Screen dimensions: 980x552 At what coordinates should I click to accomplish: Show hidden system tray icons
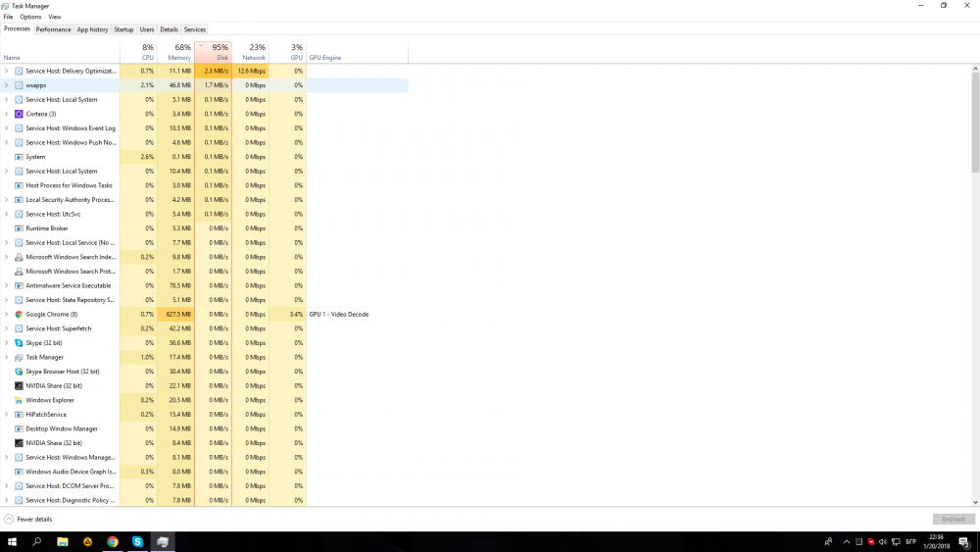pyautogui.click(x=847, y=542)
